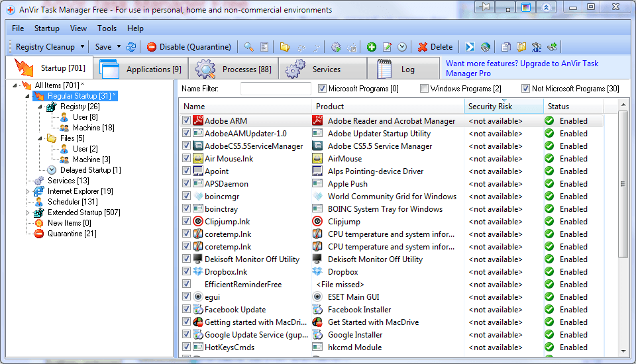The height and width of the screenshot is (364, 636).
Task: Click the blue arrow icon after Delete
Action: [470, 47]
